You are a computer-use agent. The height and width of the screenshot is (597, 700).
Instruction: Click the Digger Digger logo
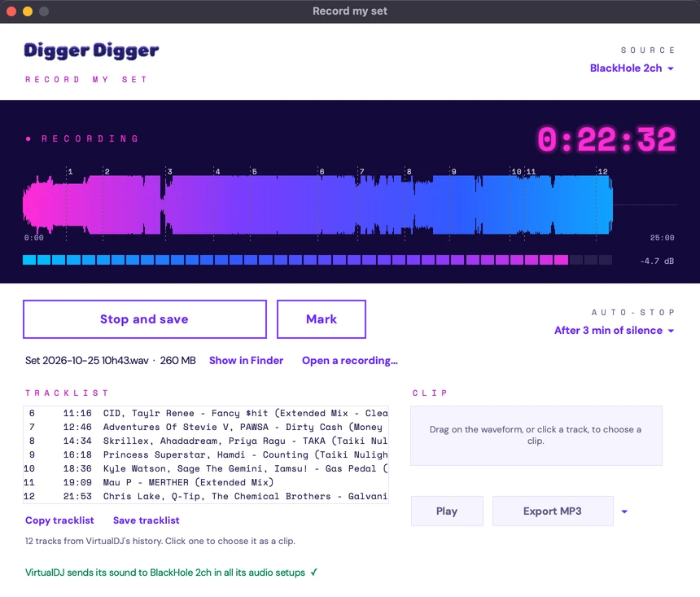pyautogui.click(x=91, y=51)
